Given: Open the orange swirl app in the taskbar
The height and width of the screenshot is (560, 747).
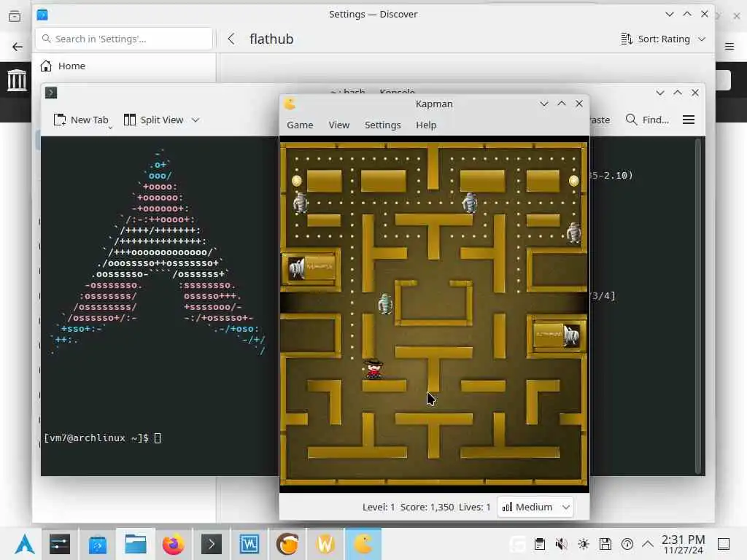Looking at the screenshot, I should tap(287, 544).
